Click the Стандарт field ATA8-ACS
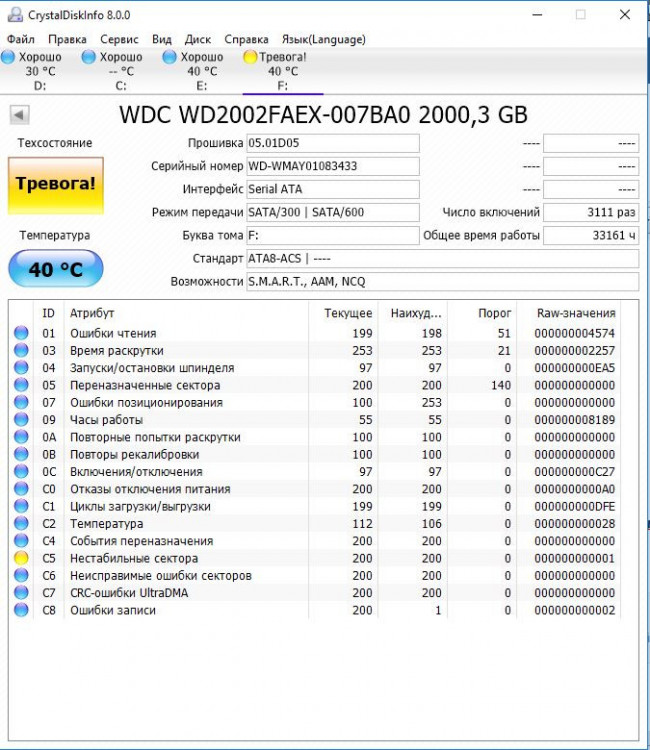Viewport: 650px width, 750px height. 442,258
